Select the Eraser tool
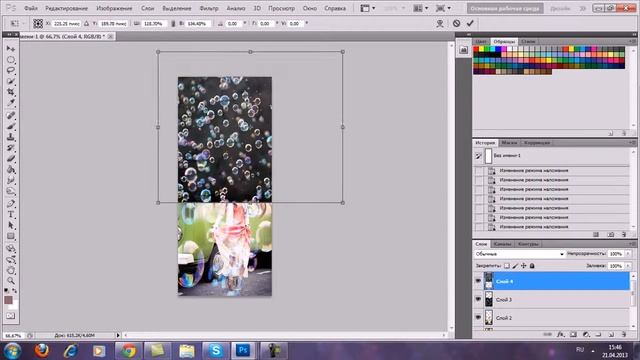This screenshot has width=640, height=360. point(11,159)
